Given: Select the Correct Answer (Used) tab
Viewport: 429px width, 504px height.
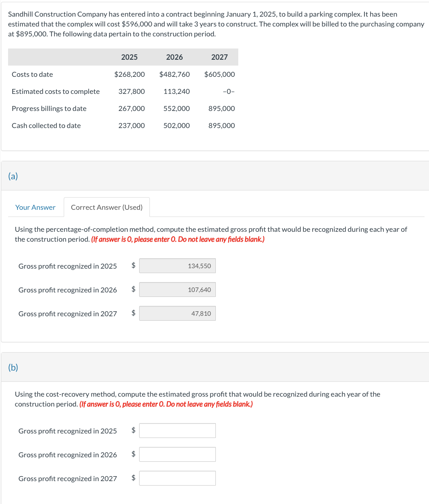Looking at the screenshot, I should coord(107,207).
